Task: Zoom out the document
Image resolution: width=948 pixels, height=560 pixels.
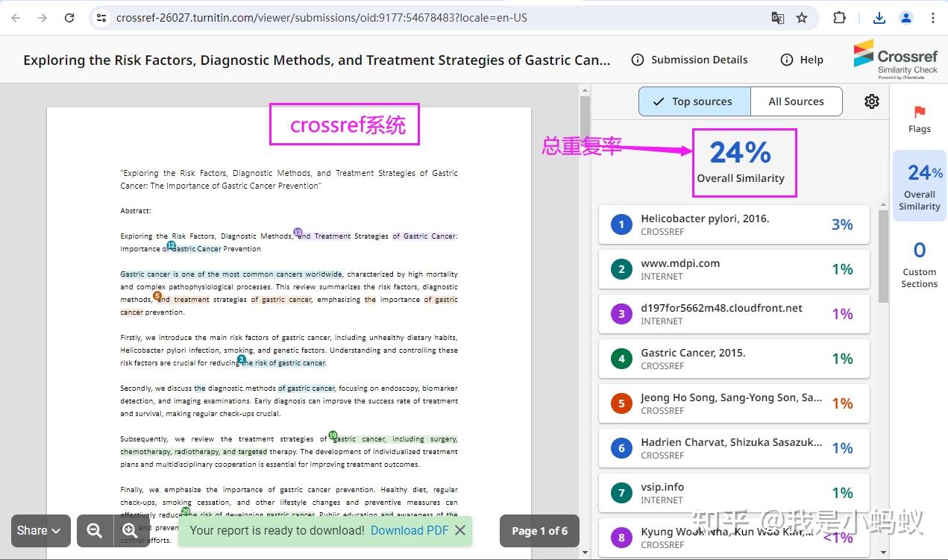Action: 95,530
